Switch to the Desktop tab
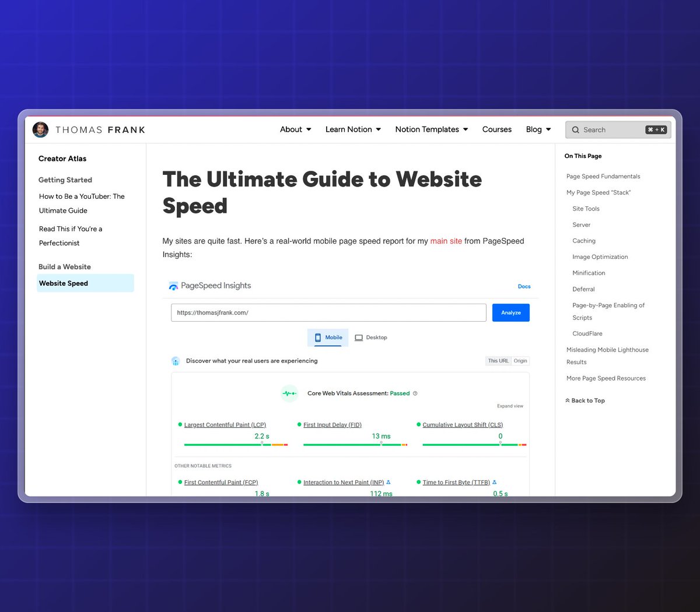The width and height of the screenshot is (700, 612). (371, 337)
